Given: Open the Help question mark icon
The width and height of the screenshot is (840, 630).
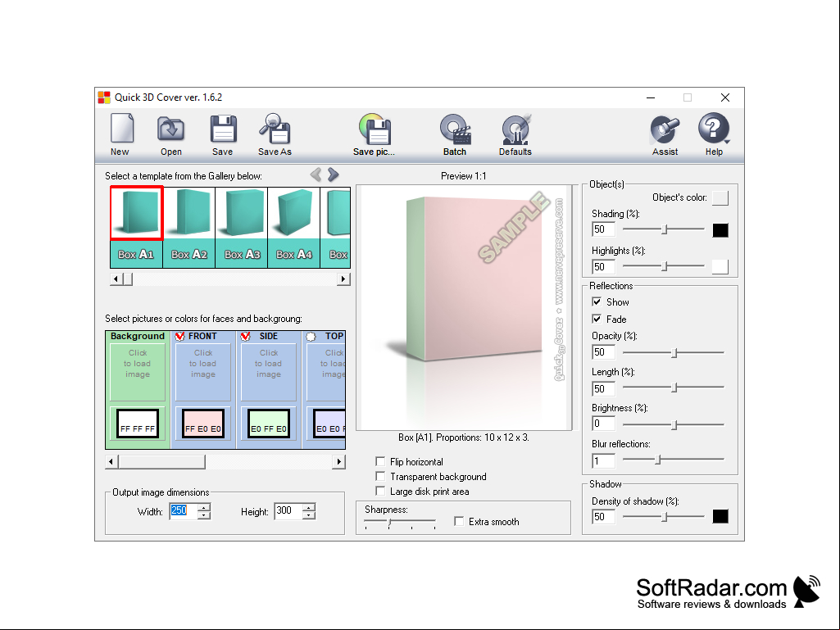Looking at the screenshot, I should pos(714,129).
